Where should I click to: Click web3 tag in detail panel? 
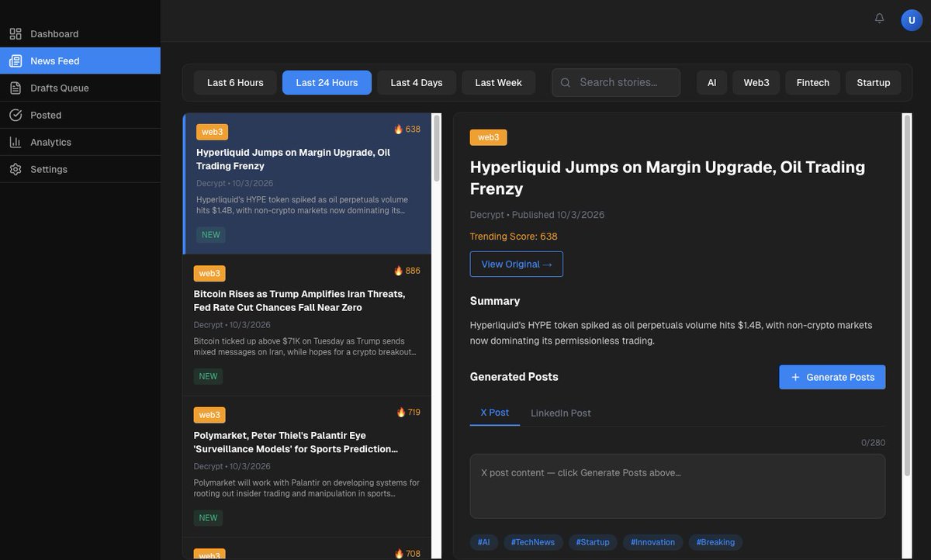pos(489,137)
